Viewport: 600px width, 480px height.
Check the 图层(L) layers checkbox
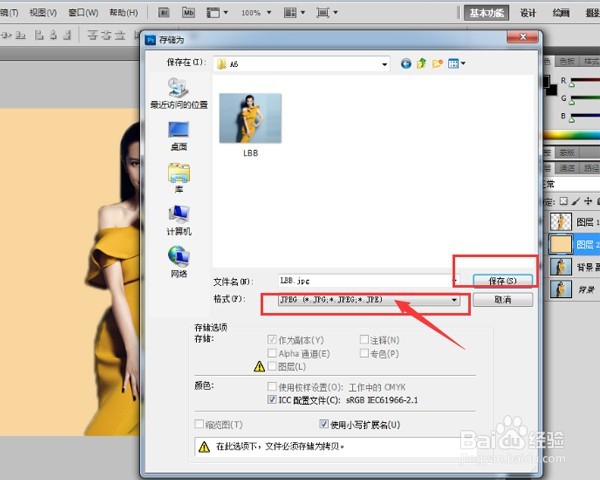tap(272, 366)
